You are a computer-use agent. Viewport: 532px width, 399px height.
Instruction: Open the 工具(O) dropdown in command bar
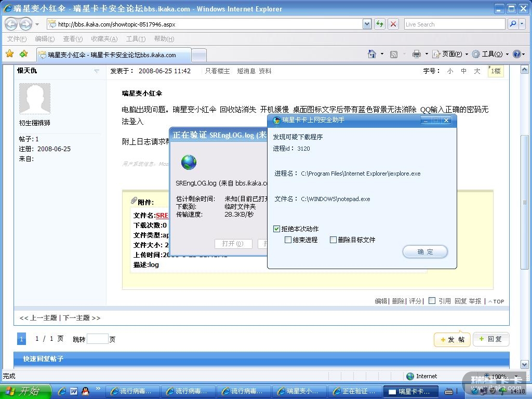point(490,54)
